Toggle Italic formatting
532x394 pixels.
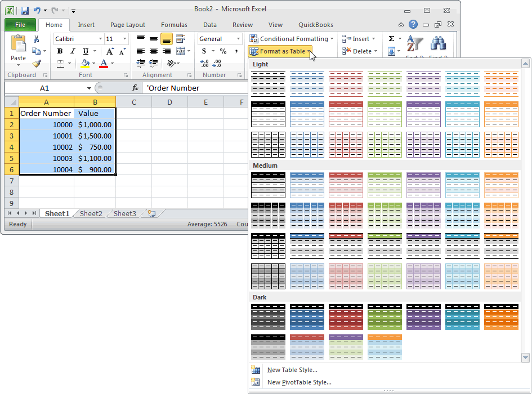point(73,51)
